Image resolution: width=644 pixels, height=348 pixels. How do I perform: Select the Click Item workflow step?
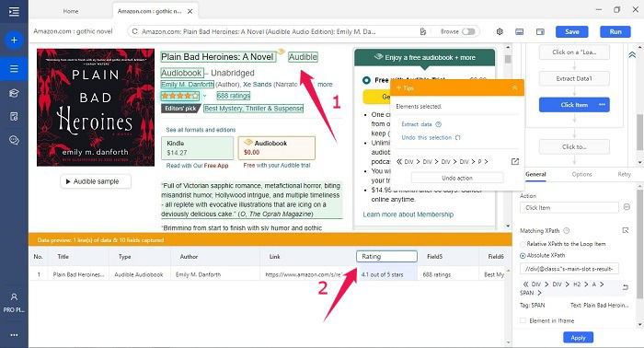(x=574, y=105)
